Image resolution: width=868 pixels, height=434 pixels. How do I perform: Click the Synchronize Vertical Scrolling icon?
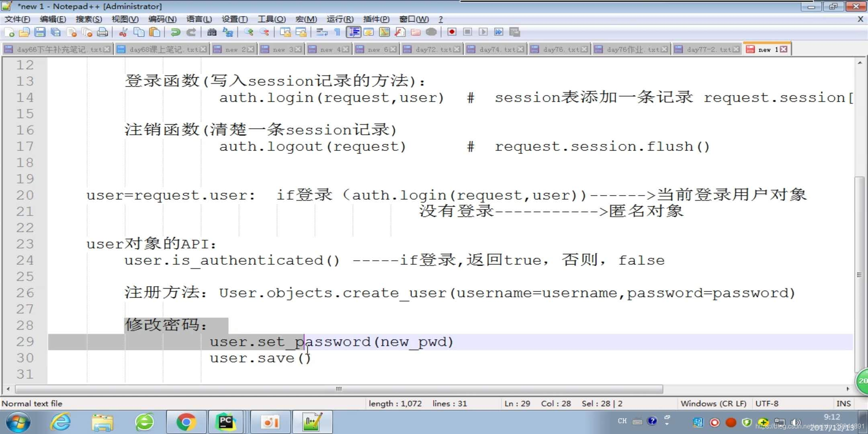285,32
